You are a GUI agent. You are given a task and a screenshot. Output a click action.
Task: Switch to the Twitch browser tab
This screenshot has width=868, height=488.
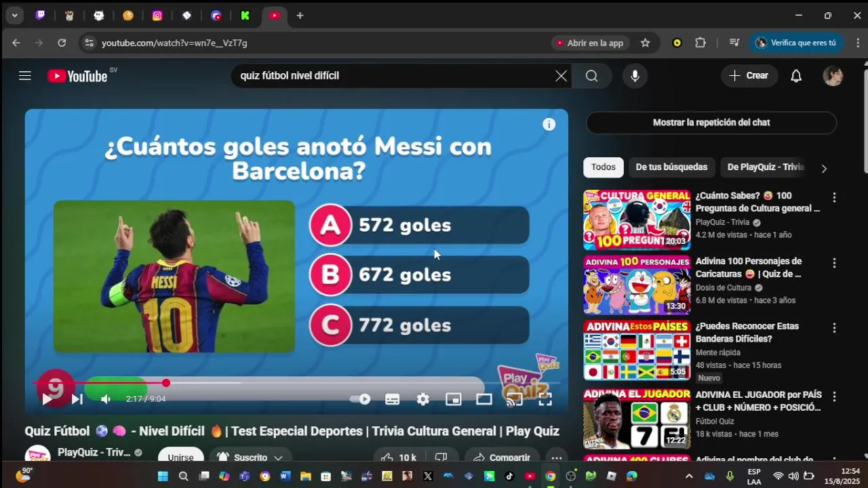coord(41,16)
